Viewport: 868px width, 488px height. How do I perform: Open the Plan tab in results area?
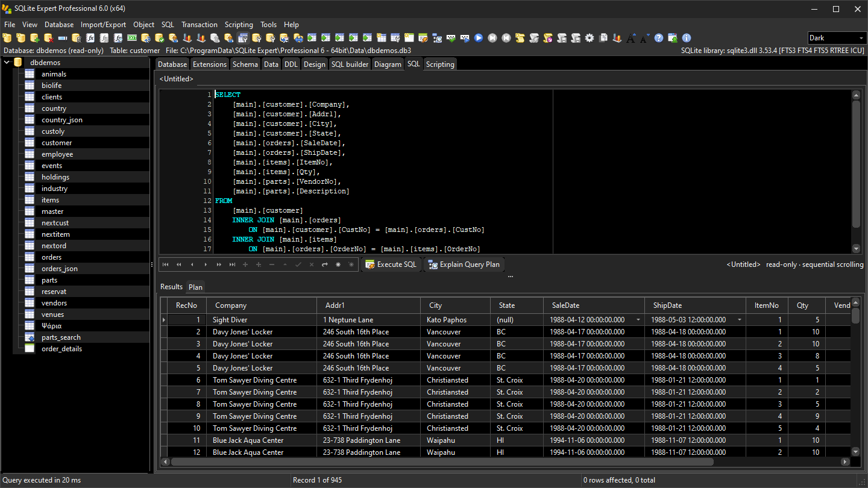click(195, 287)
